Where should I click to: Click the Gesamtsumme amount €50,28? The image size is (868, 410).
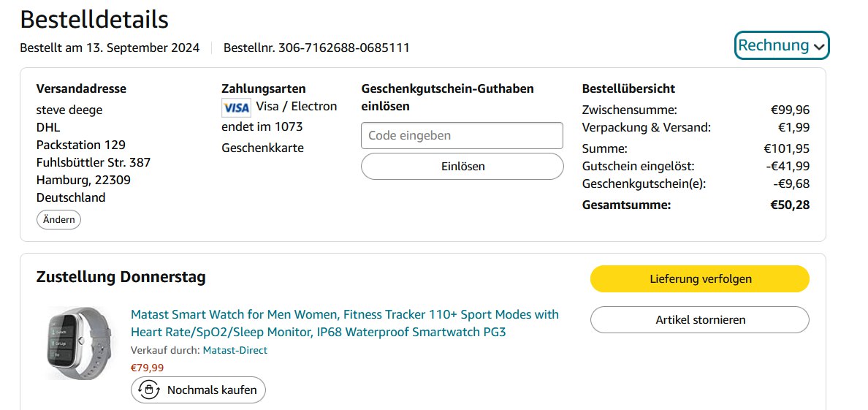(789, 205)
